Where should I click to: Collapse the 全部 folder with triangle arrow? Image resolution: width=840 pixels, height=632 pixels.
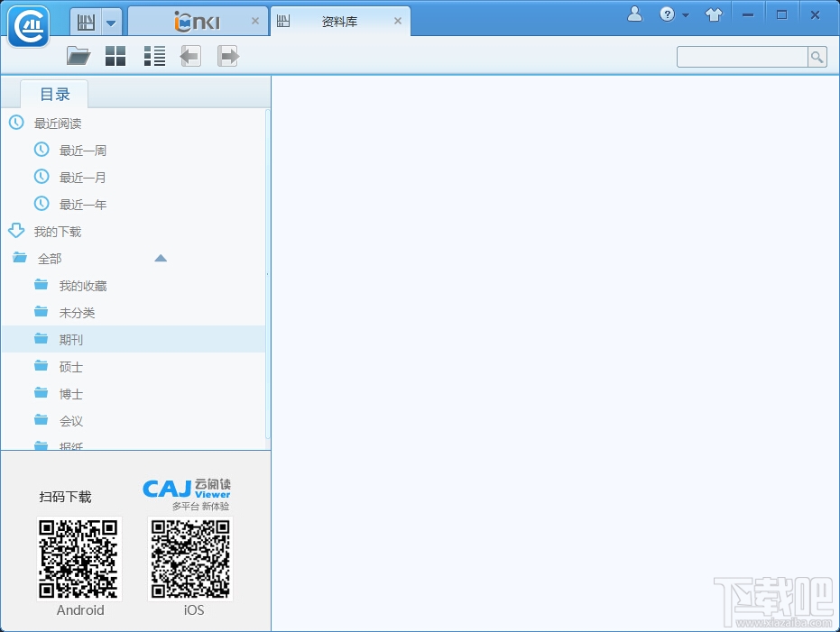(161, 259)
